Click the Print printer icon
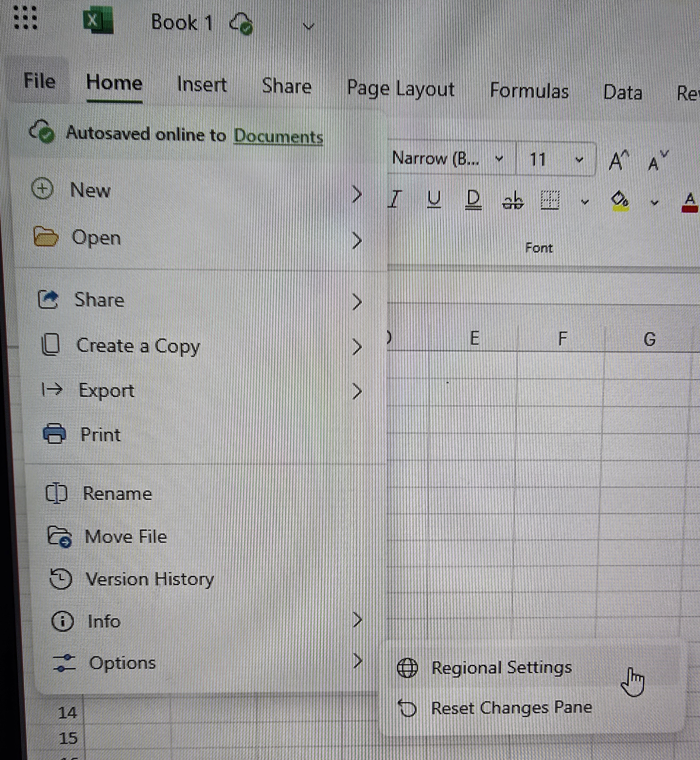The image size is (700, 760). [55, 434]
